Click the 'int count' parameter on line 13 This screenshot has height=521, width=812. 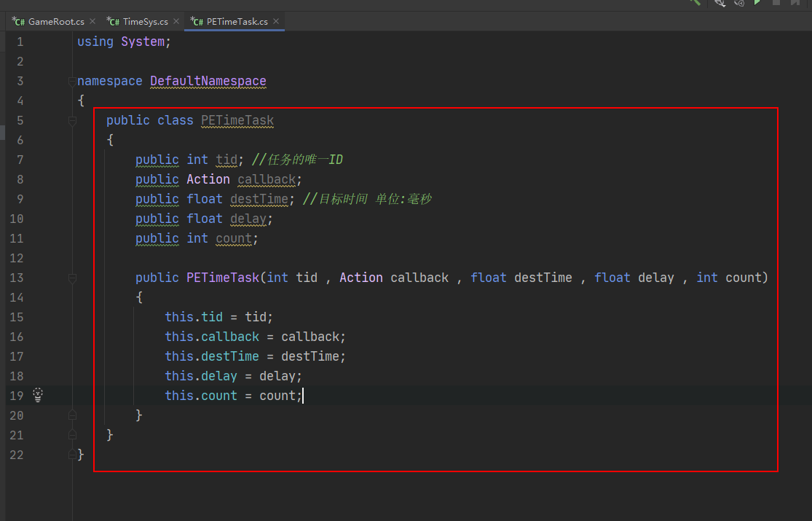point(729,278)
